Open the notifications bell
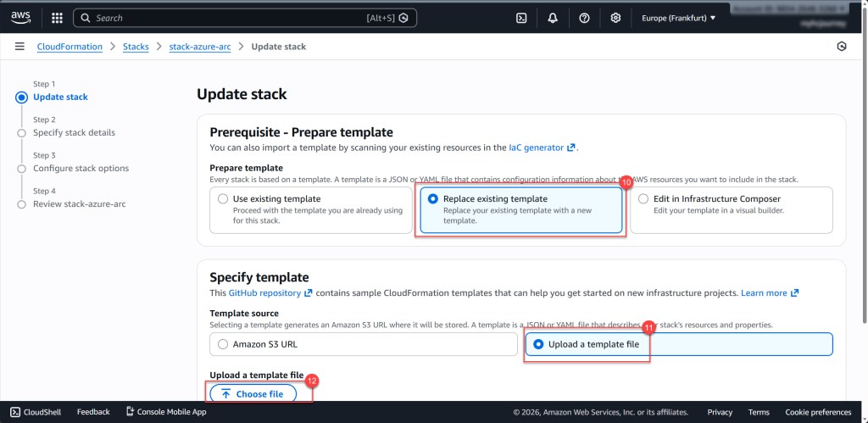 point(553,18)
